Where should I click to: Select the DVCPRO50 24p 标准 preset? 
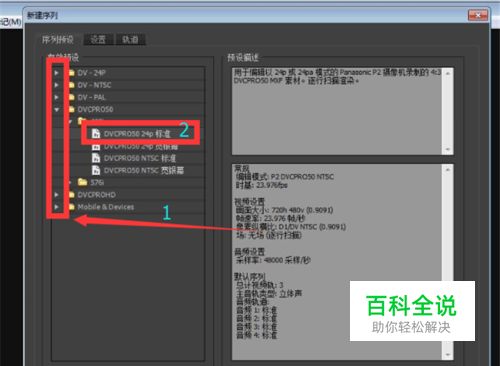pyautogui.click(x=137, y=134)
